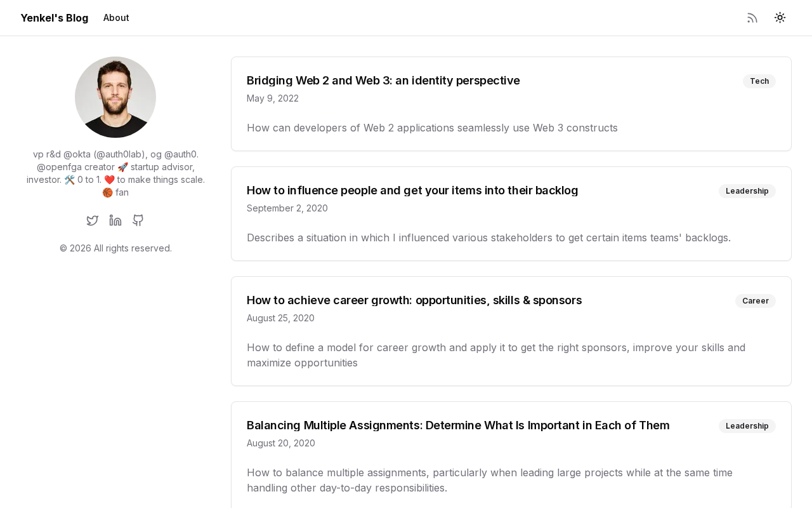Click the author profile photo
Screen dimensions: 812x508
[115, 97]
